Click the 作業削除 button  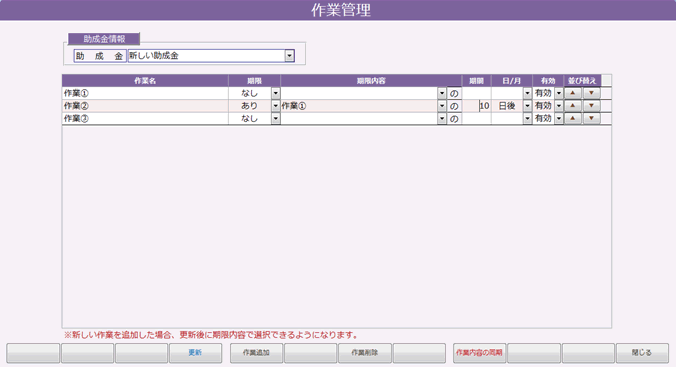click(x=365, y=353)
